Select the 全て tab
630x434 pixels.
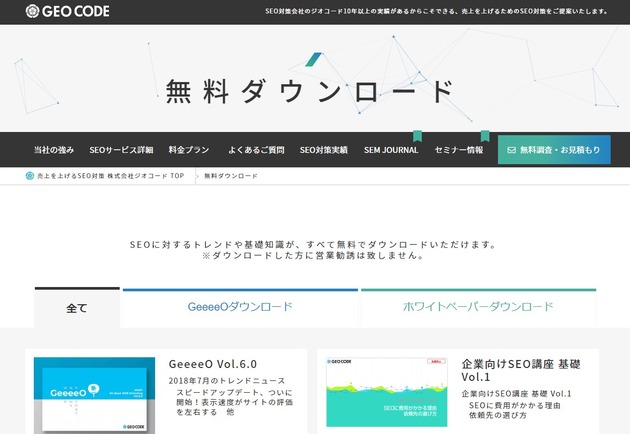pyautogui.click(x=77, y=307)
